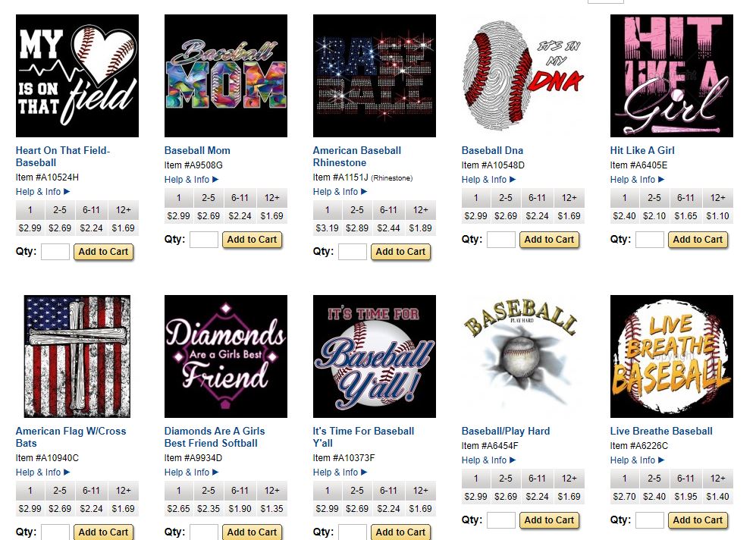This screenshot has height=540, width=756.
Task: Focus the Qty field for Heart On That Field
Action: point(55,252)
